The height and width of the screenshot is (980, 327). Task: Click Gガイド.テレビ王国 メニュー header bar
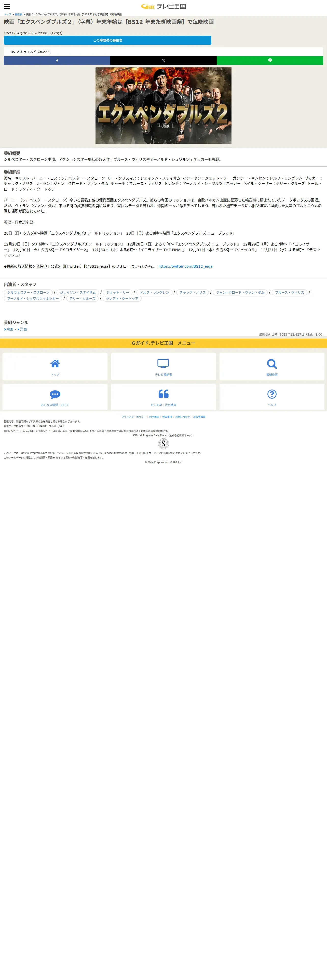point(163,343)
